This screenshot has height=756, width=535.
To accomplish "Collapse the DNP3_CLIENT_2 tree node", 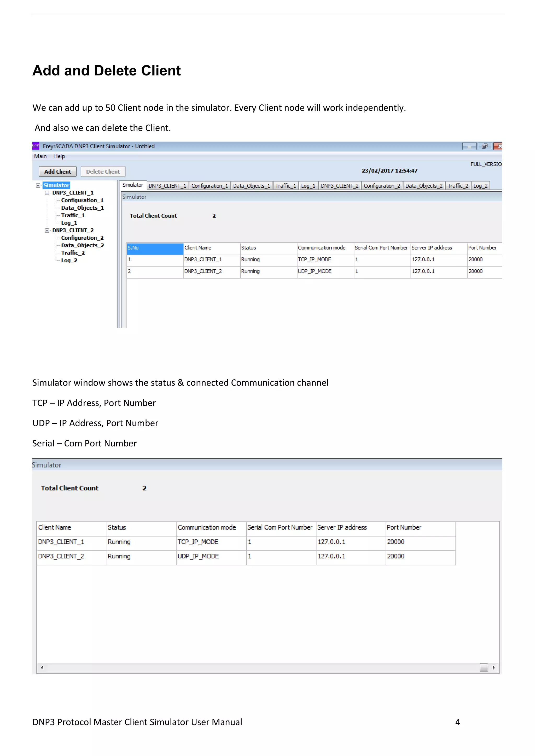I will (x=47, y=231).
